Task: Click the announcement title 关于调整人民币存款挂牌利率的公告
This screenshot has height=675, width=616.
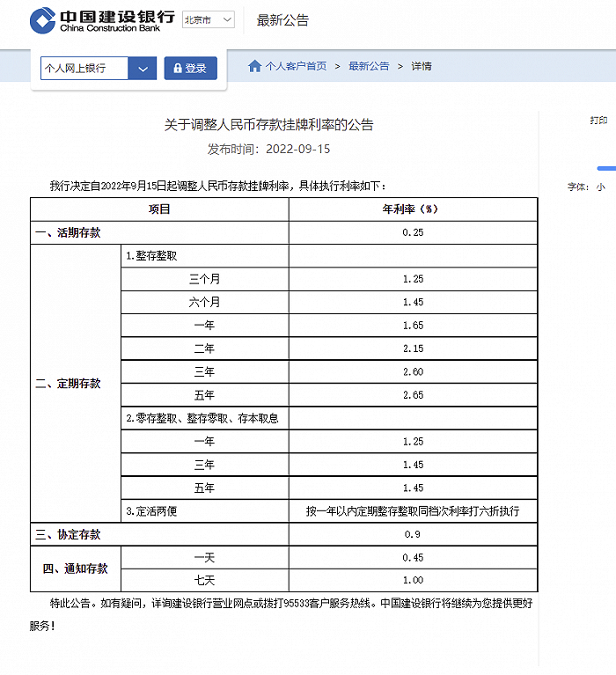Action: click(268, 125)
